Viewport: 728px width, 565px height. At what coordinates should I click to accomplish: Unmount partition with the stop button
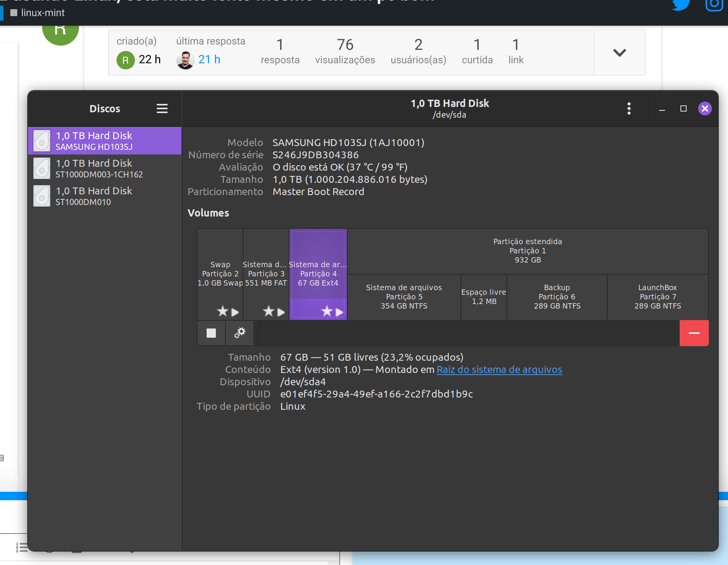[x=211, y=333]
